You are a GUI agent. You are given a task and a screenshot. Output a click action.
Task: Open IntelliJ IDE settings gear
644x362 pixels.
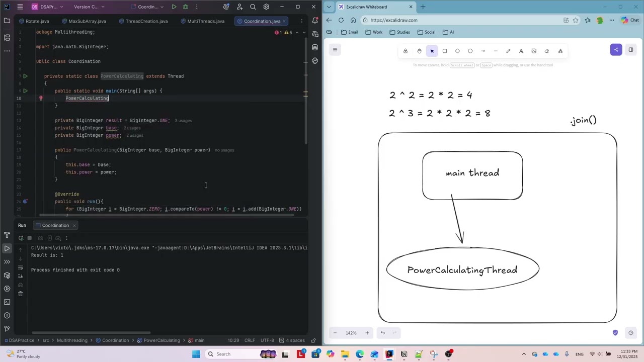coord(266,7)
